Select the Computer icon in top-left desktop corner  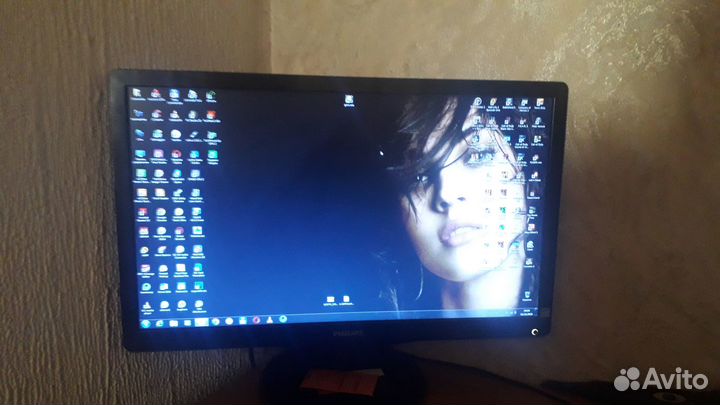point(137,95)
